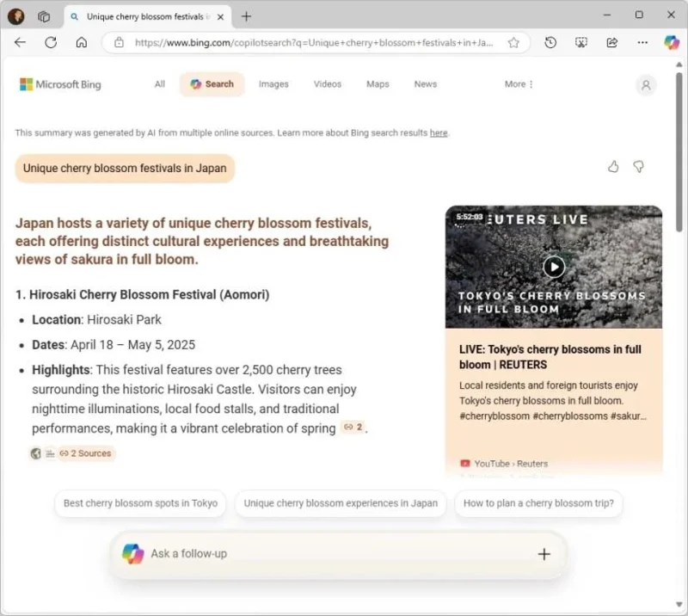Switch to Maps tab
The width and height of the screenshot is (688, 616).
pyautogui.click(x=378, y=83)
